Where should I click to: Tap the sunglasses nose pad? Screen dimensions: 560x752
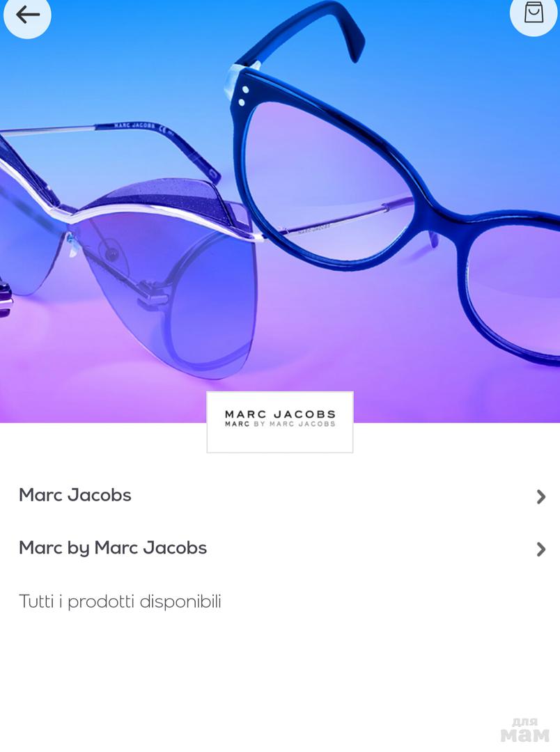72,244
